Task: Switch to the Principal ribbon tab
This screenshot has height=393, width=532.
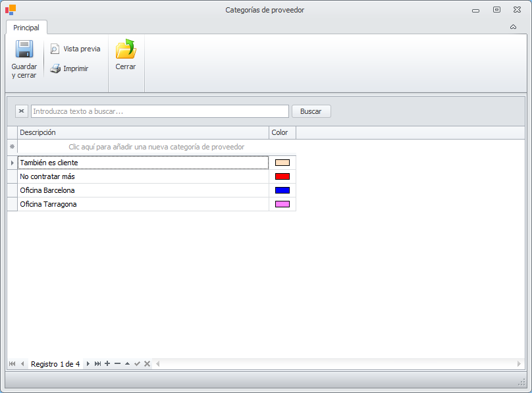Action: (x=26, y=28)
